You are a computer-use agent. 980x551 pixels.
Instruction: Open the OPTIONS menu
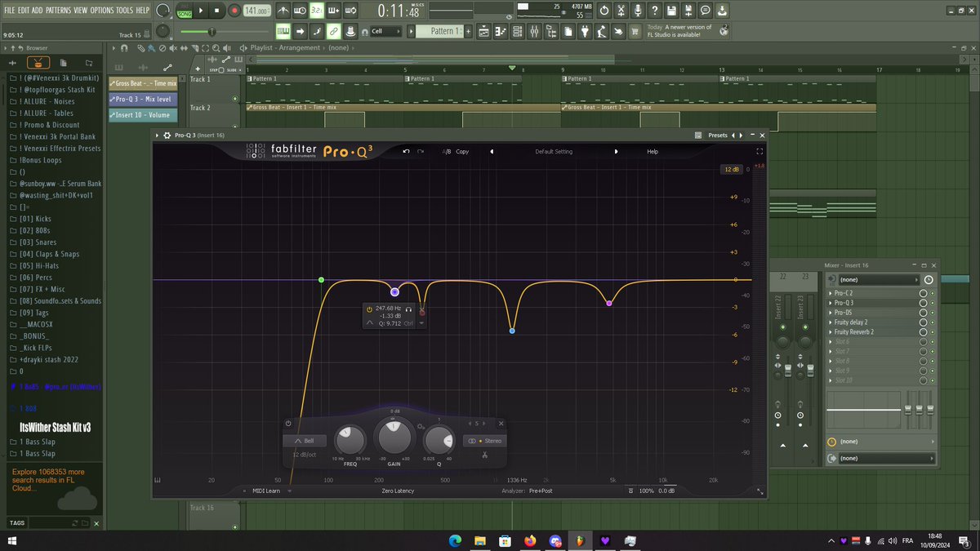102,10
